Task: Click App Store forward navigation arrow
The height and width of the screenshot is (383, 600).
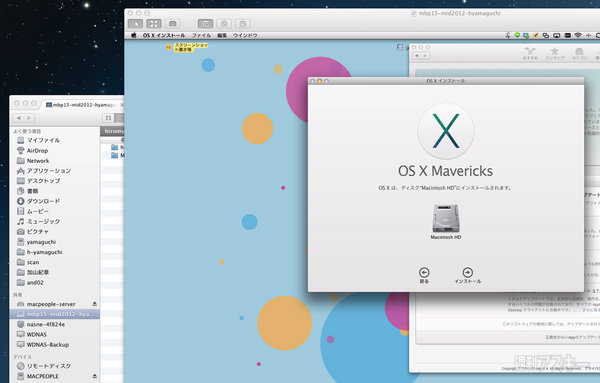Action: pyautogui.click(x=425, y=56)
